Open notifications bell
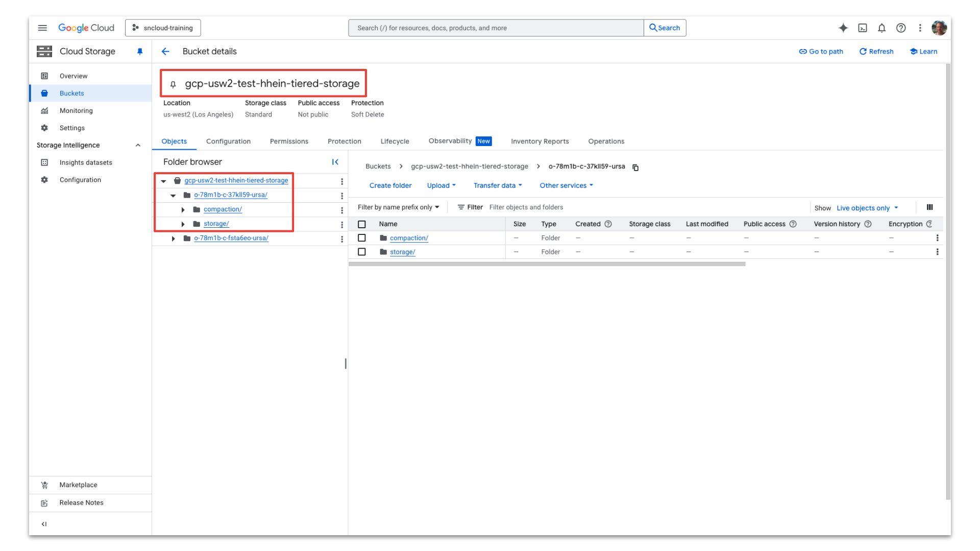The height and width of the screenshot is (551, 980). (x=881, y=28)
